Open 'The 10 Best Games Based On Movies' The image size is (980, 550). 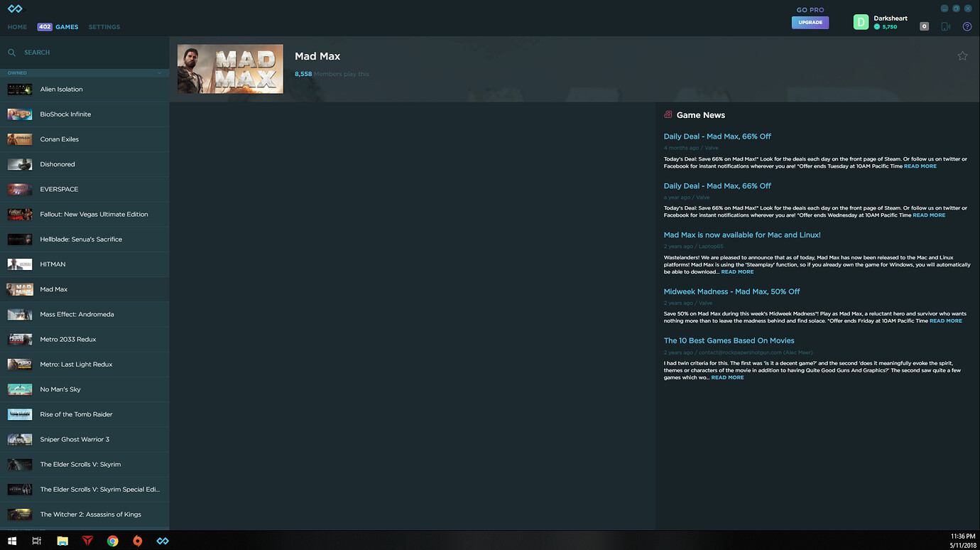tap(729, 340)
